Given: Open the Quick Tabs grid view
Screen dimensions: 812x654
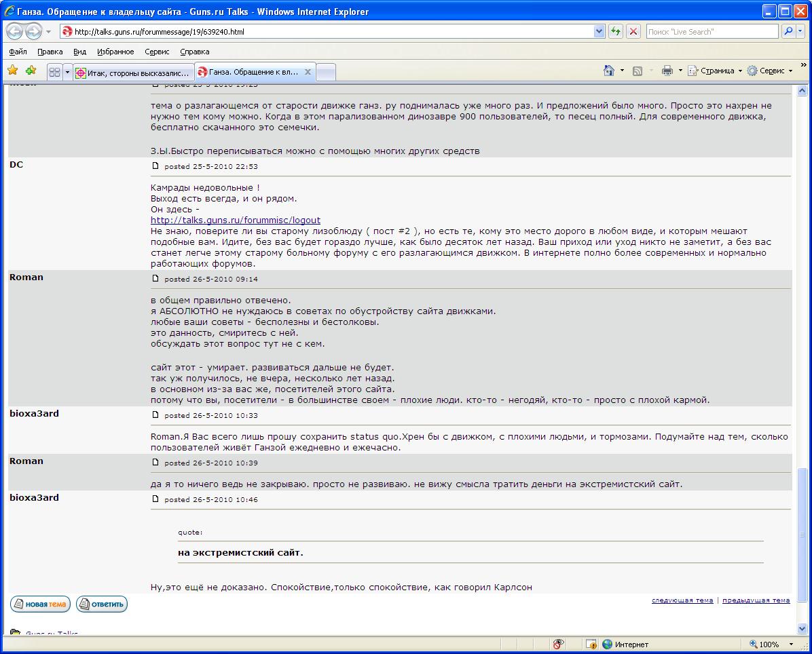Looking at the screenshot, I should point(55,72).
